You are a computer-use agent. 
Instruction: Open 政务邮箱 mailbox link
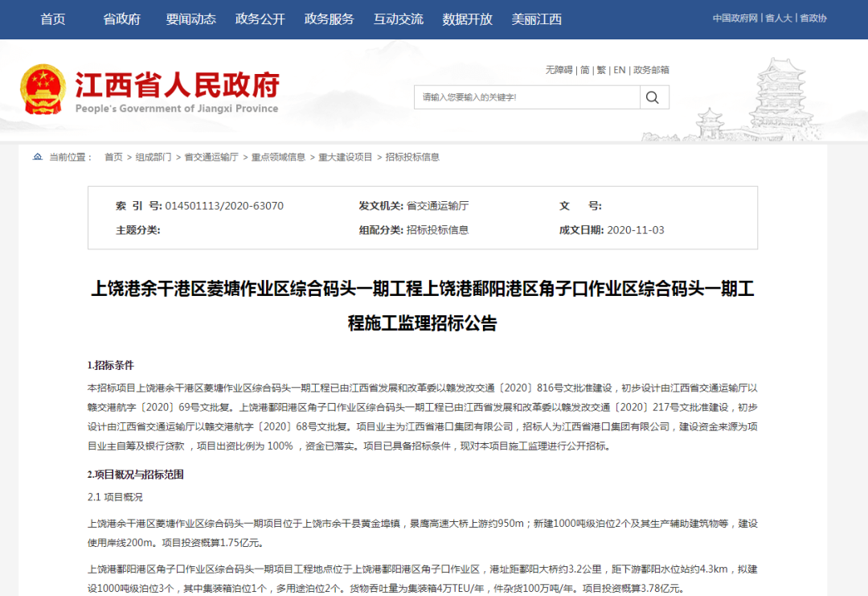pyautogui.click(x=651, y=70)
